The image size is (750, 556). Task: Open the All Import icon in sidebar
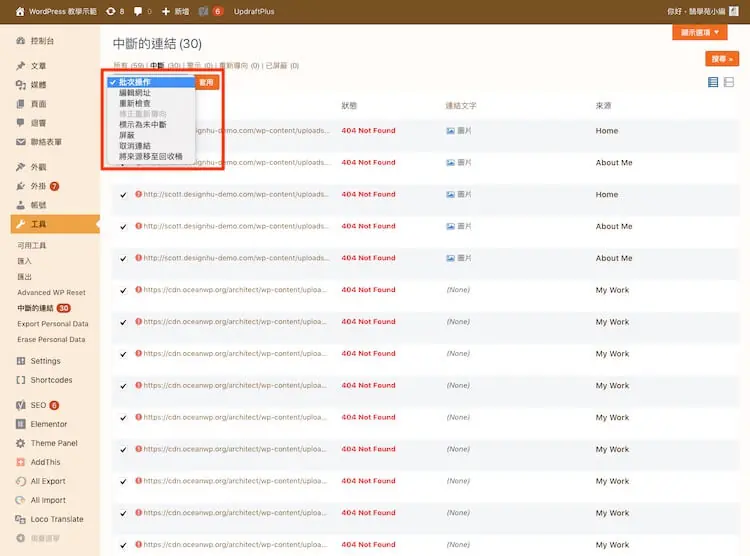point(21,500)
